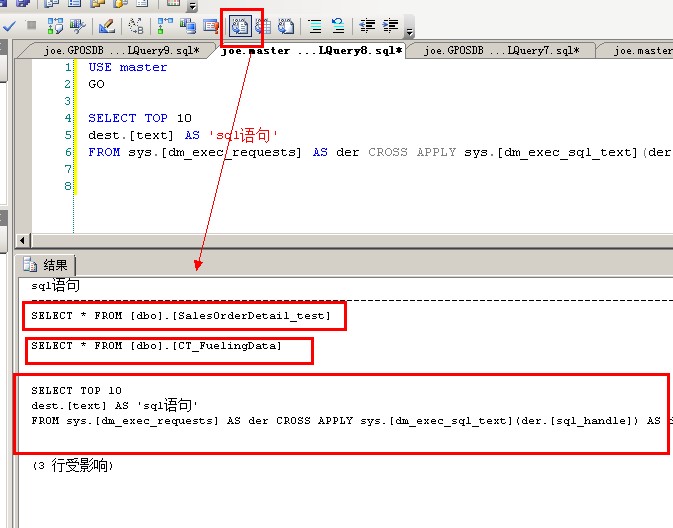Toggle SQLCMD Mode icon

pos(211,26)
